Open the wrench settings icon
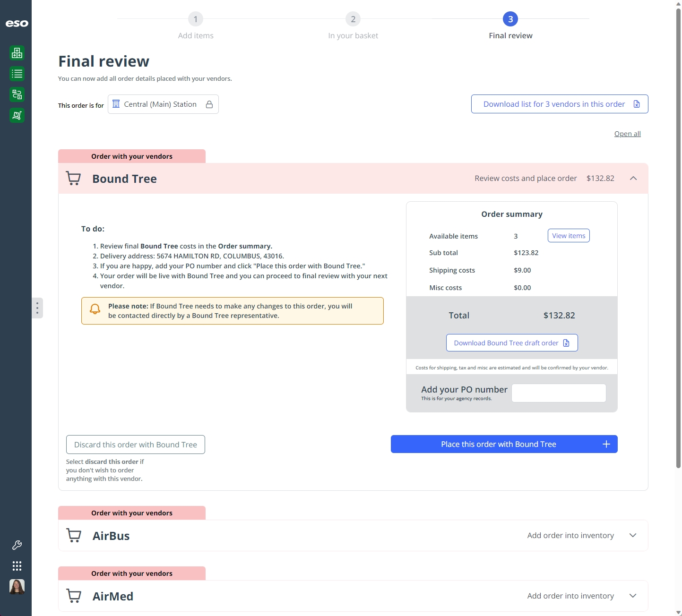 pos(17,545)
